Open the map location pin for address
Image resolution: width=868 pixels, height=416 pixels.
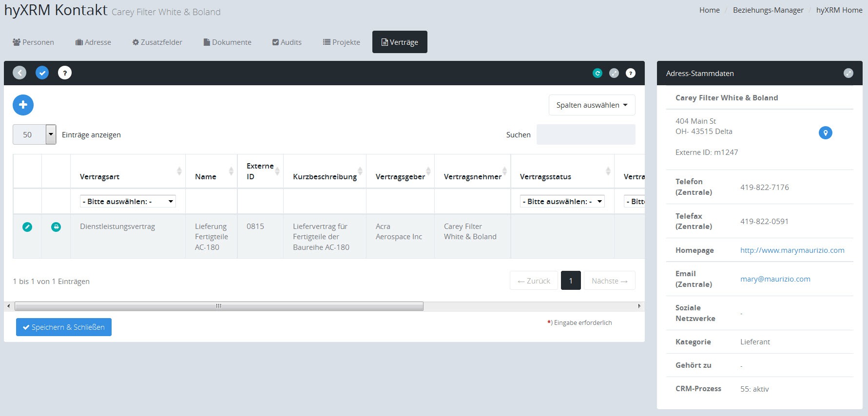pos(825,132)
